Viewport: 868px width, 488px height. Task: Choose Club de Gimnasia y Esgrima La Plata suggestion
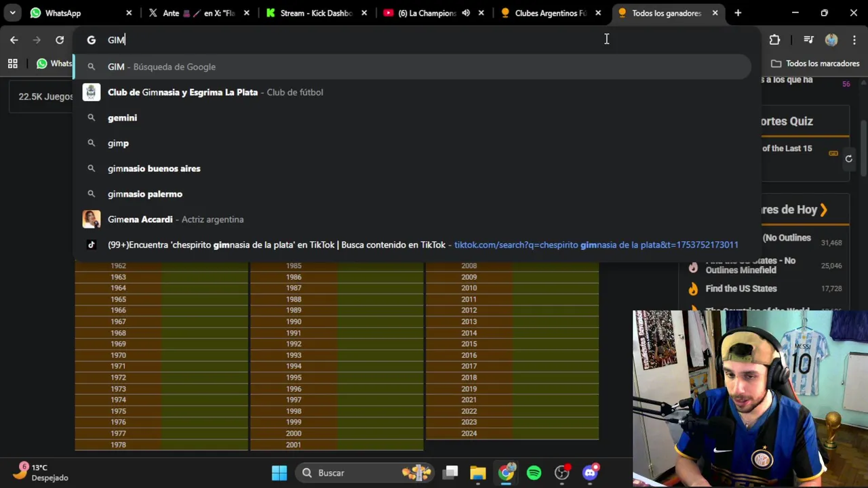point(412,92)
